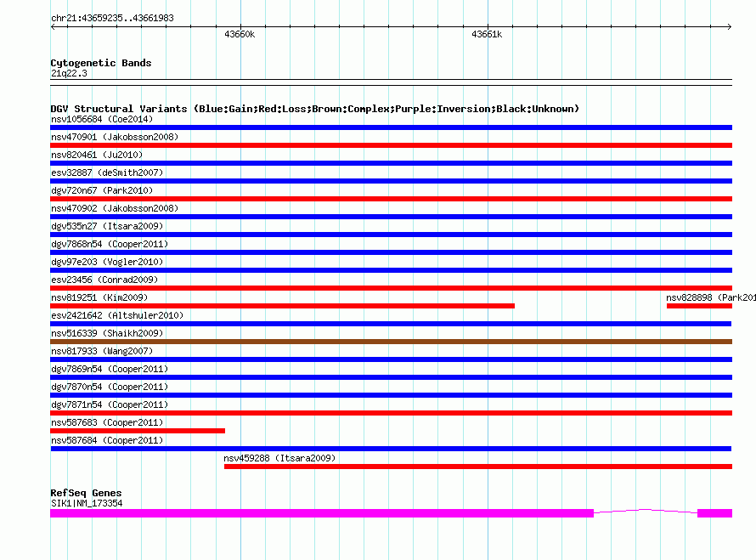756x560 pixels.
Task: Select the nsv470901 (Jakobsson2008) label
Action: [x=115, y=137]
